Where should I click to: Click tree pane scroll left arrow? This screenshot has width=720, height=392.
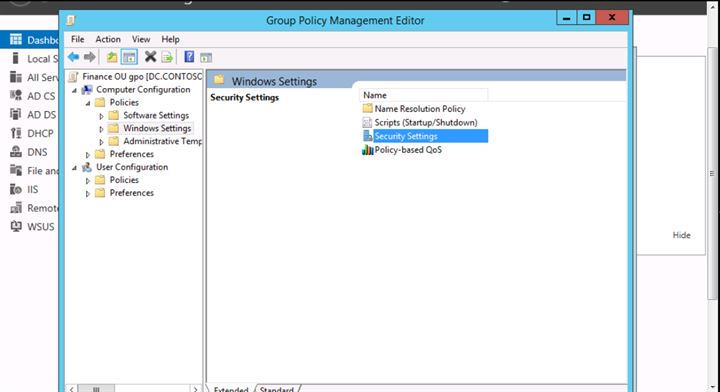click(x=72, y=389)
